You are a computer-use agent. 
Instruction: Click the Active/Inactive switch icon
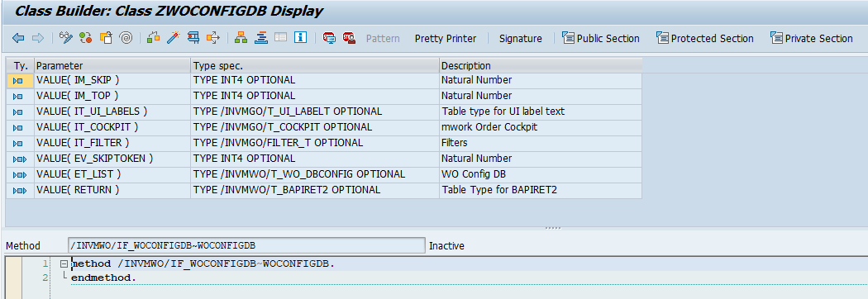pos(85,38)
